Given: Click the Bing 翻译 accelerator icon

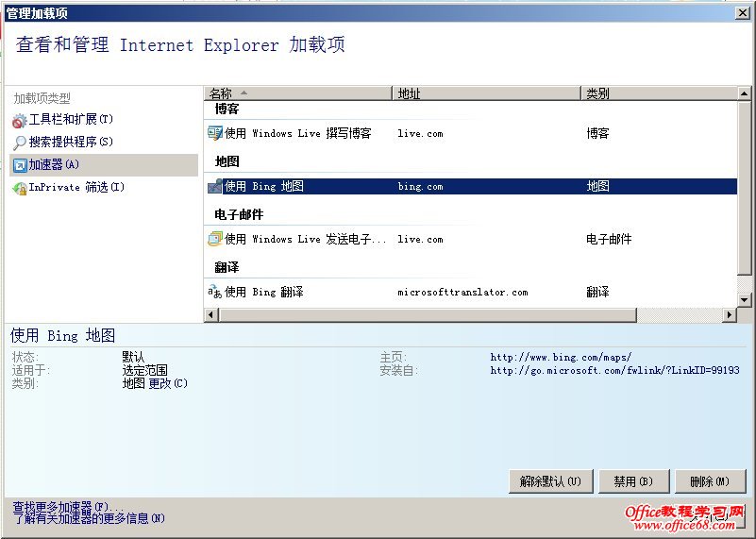Looking at the screenshot, I should (x=215, y=292).
